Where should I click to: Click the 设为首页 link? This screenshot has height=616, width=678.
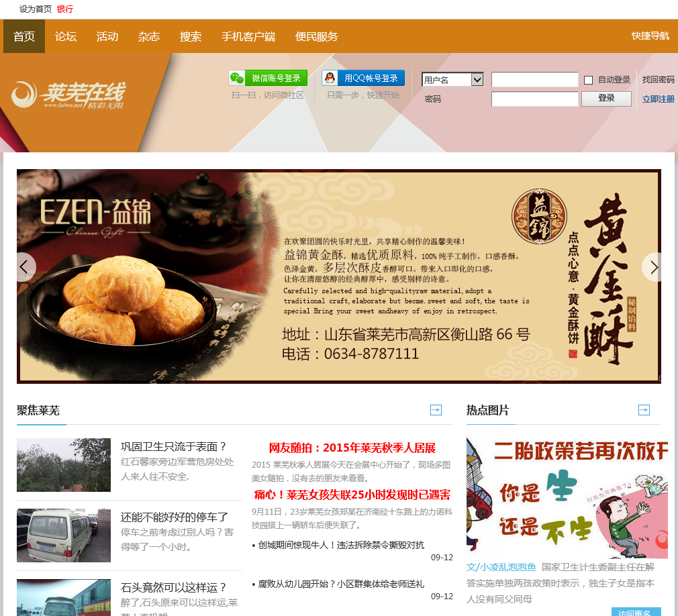pos(36,9)
